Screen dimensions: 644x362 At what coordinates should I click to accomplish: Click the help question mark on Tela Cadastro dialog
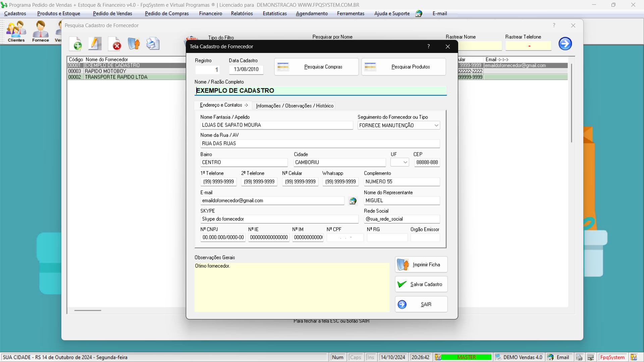(x=428, y=47)
